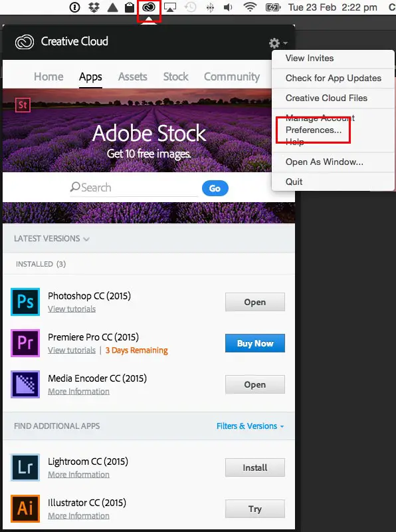396x532 pixels.
Task: Click the Photoshop CC (2015) title
Action: (89, 296)
